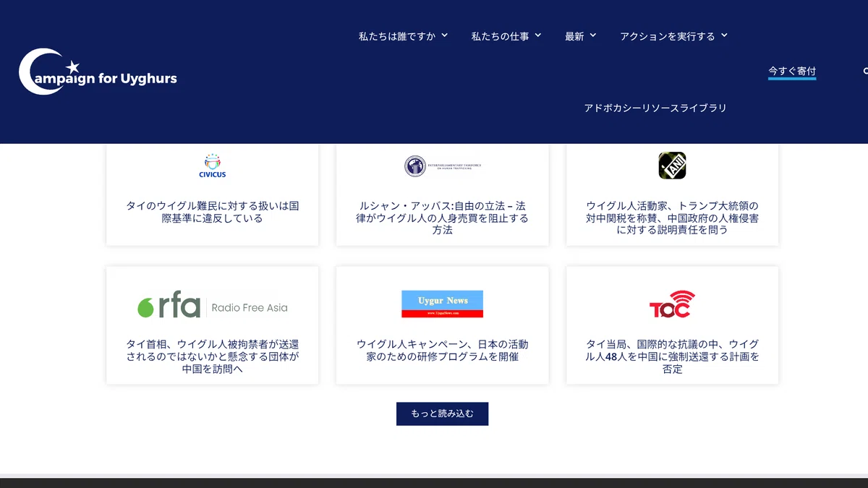The width and height of the screenshot is (868, 488).
Task: Expand chevron beside 私たちは誰ですか
Action: 444,35
